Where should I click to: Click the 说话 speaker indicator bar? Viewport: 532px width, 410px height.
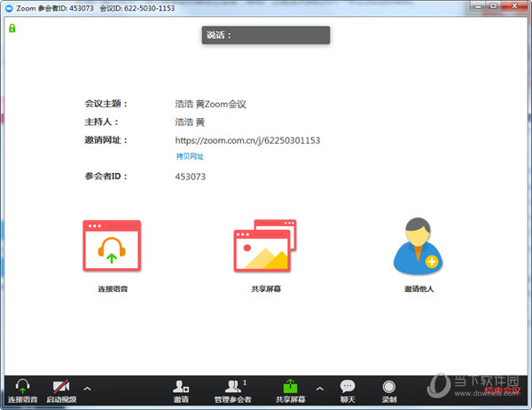tap(266, 35)
